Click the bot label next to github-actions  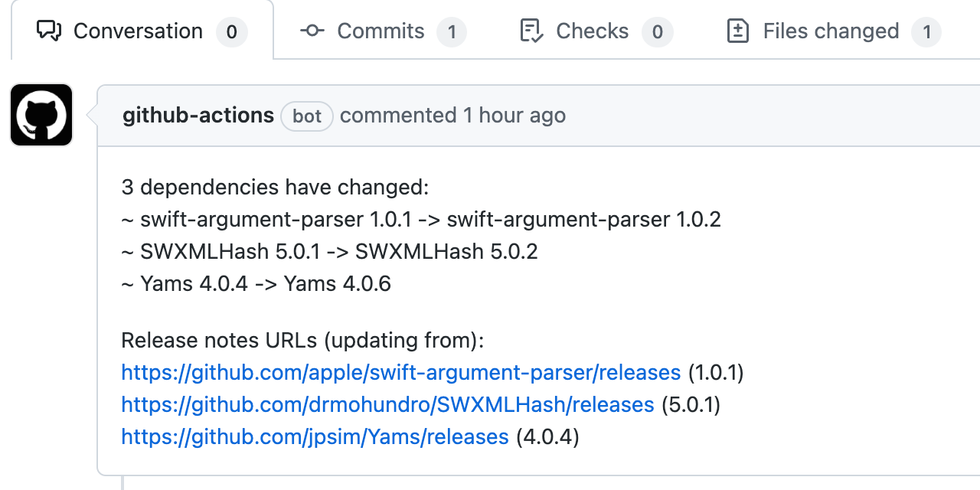pos(306,116)
